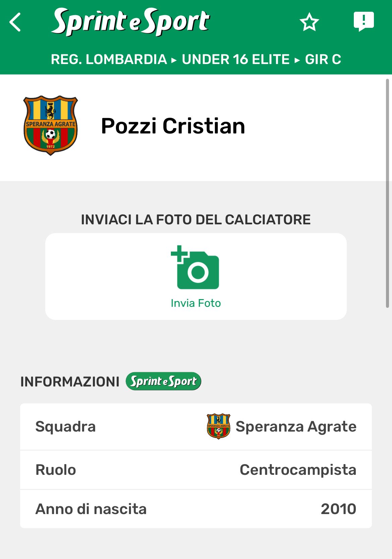Screen dimensions: 392x559
Task: Open UNDER 16 ELITE breadcrumb
Action: (x=236, y=59)
